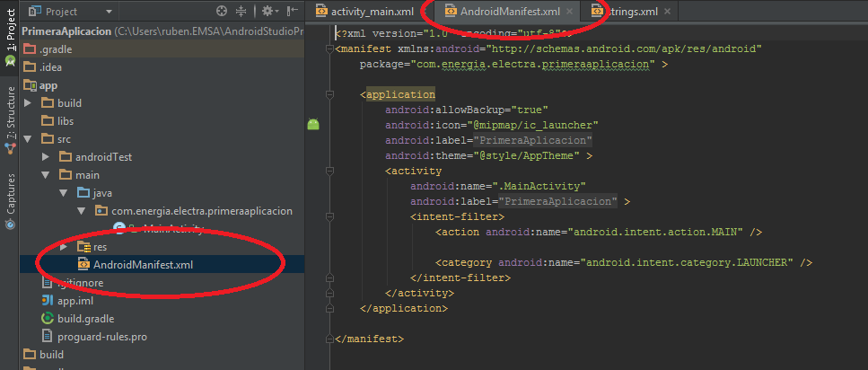This screenshot has height=370, width=868.
Task: Expand the build folder under app
Action: pyautogui.click(x=27, y=103)
